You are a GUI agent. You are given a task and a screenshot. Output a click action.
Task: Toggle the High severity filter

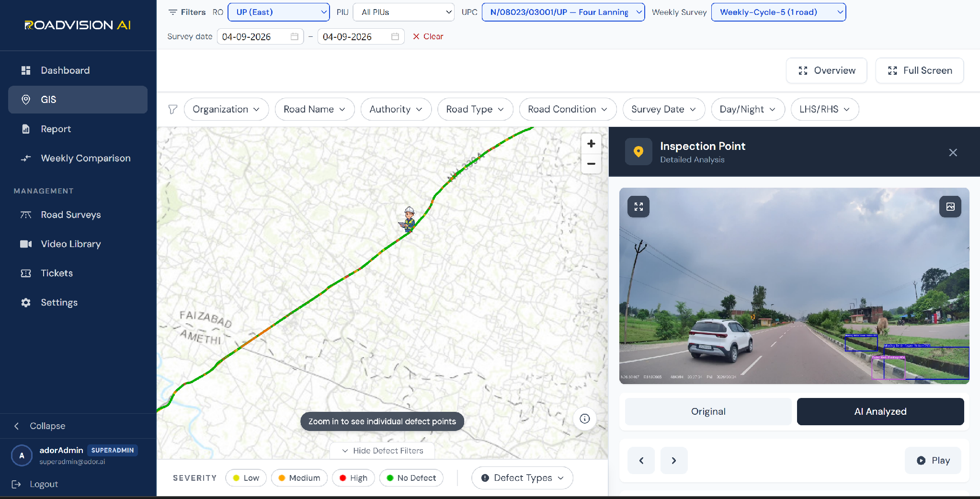(x=353, y=478)
